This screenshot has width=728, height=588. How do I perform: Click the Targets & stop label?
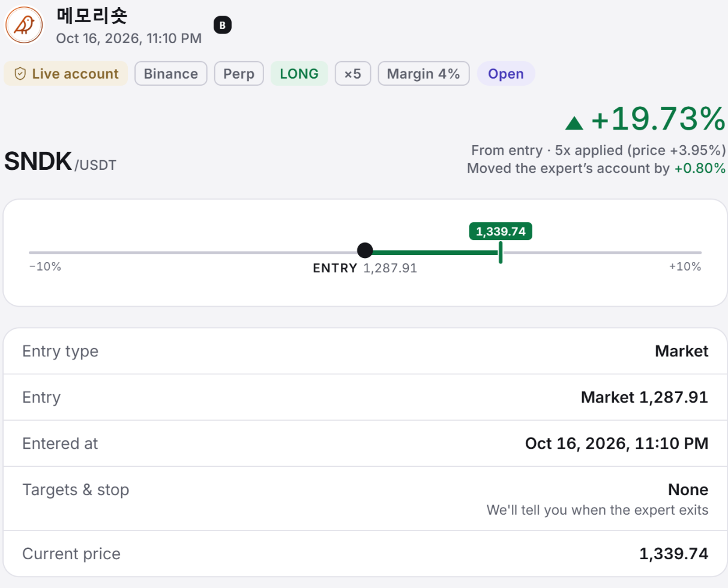pos(76,490)
